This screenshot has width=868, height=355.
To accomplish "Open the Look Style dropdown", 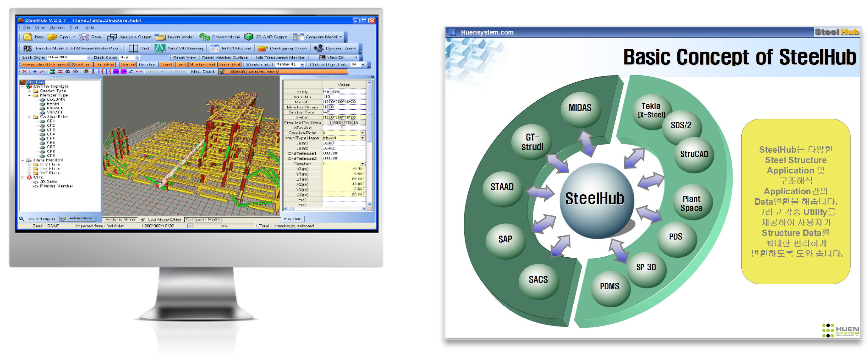I will tap(89, 57).
